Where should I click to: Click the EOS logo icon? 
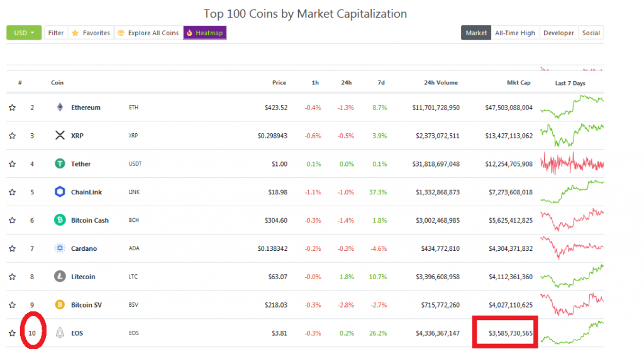coord(60,333)
